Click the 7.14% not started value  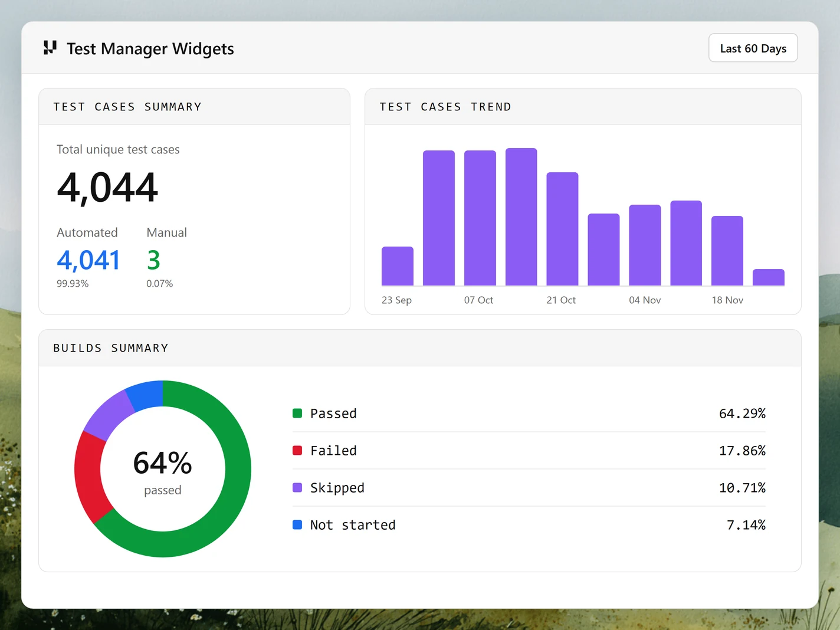click(x=746, y=525)
